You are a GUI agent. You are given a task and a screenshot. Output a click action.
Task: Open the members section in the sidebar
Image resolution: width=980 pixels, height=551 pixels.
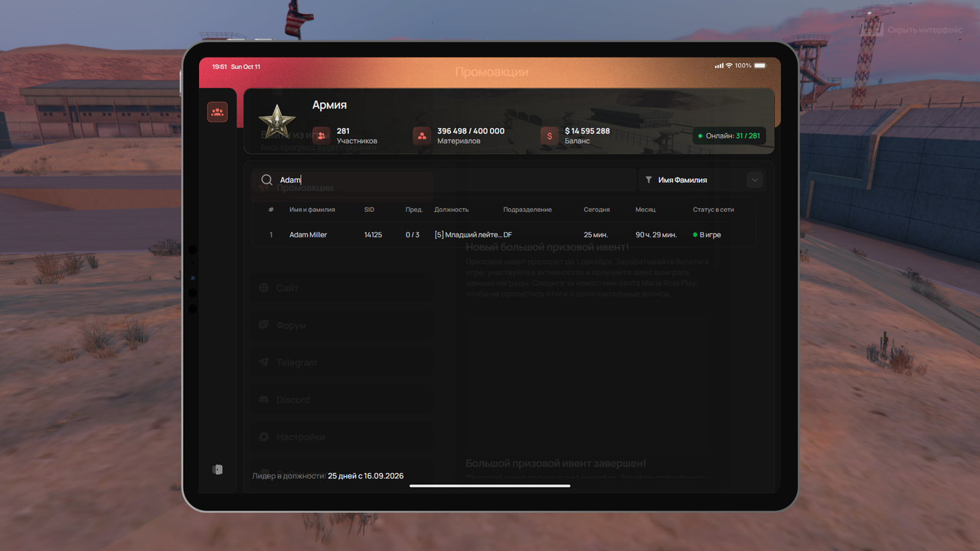tap(217, 112)
